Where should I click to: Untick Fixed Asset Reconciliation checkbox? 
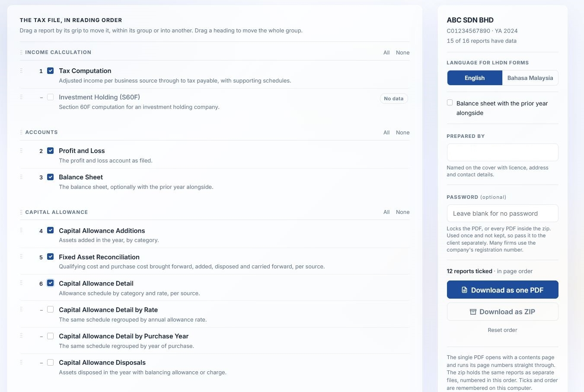[51, 257]
